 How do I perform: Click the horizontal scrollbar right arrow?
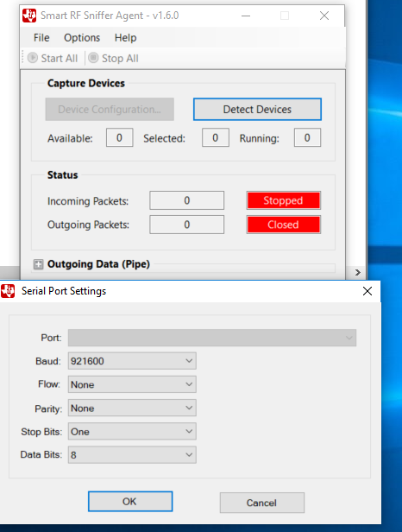point(358,272)
